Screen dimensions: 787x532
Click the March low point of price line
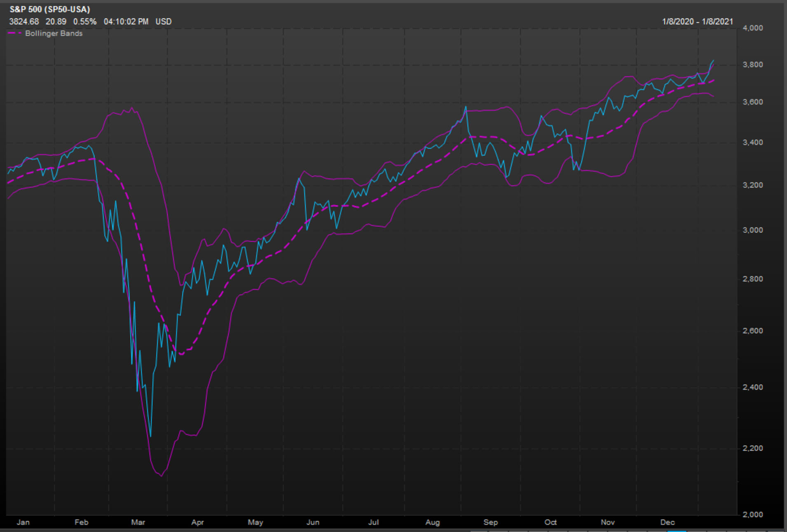(x=150, y=436)
